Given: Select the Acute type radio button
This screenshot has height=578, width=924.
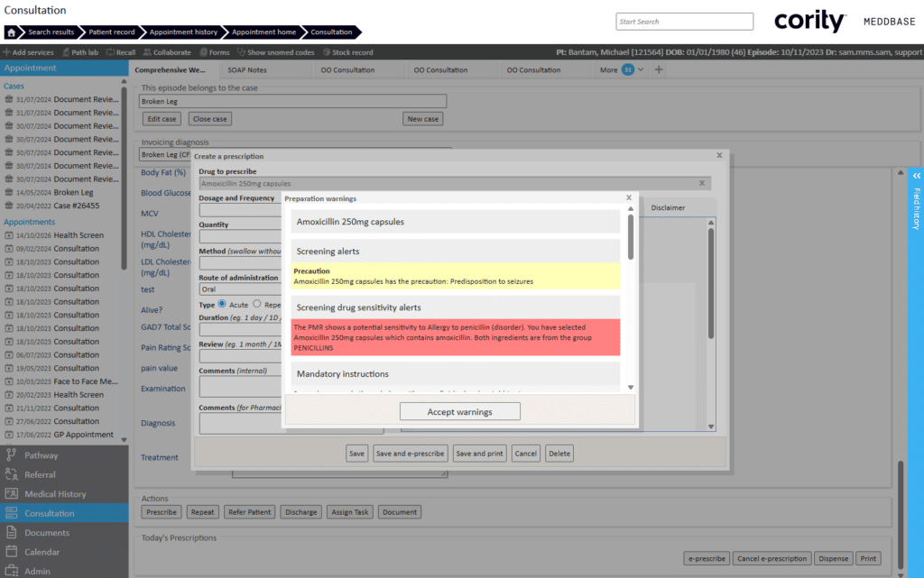Looking at the screenshot, I should 222,304.
